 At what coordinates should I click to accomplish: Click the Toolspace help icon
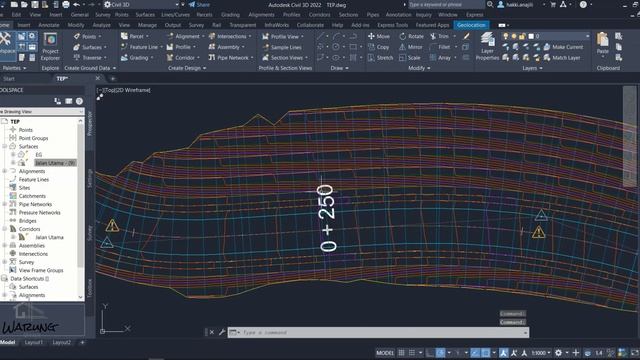tap(79, 101)
